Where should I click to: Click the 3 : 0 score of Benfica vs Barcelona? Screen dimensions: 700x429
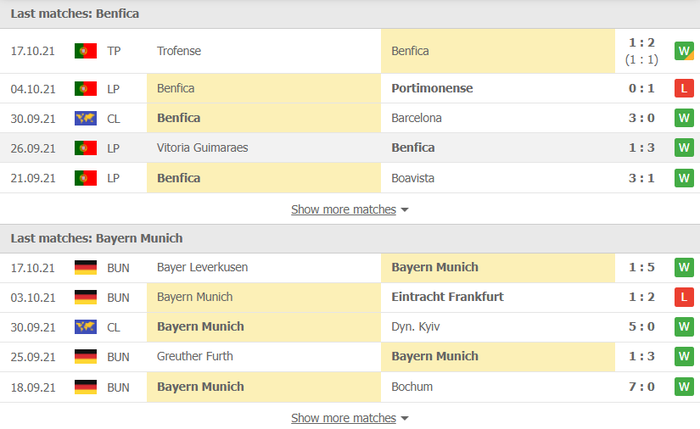point(642,118)
